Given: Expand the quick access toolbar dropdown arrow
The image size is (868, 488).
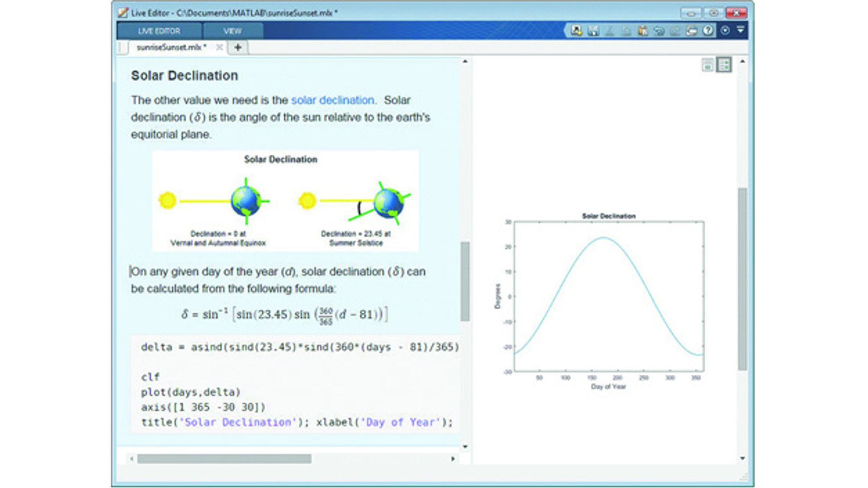Looking at the screenshot, I should (x=740, y=30).
